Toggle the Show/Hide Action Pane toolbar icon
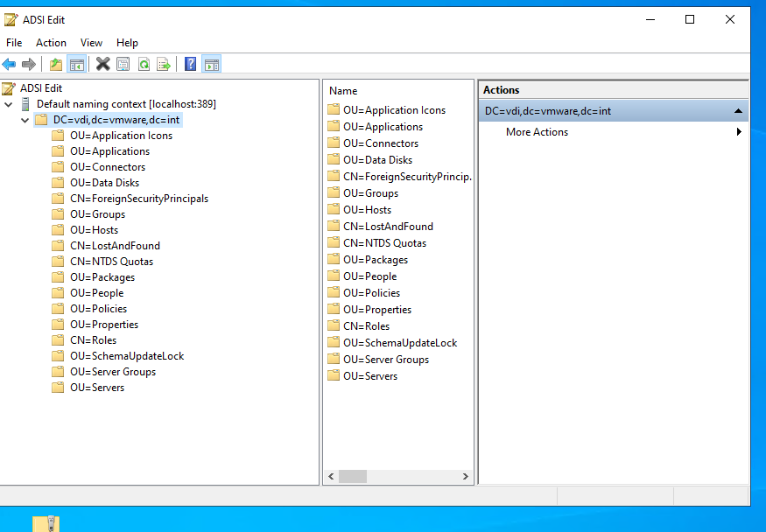Screen dimensions: 766x532 point(212,64)
